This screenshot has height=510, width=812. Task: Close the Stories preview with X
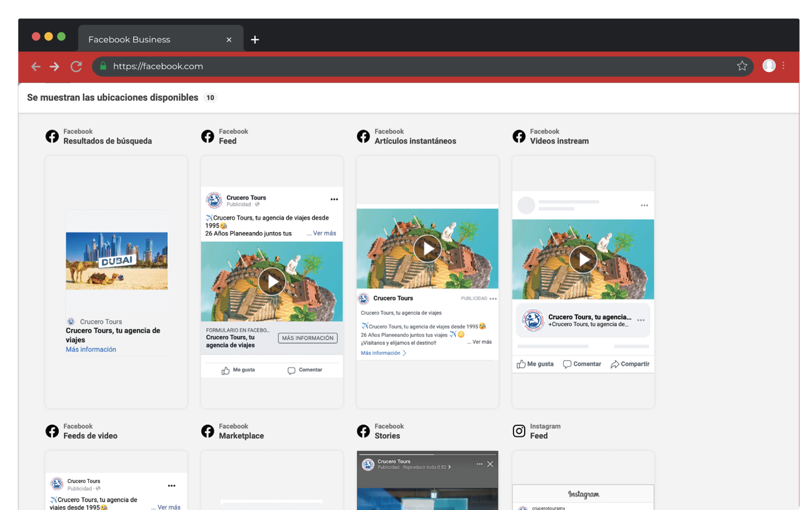[x=490, y=464]
